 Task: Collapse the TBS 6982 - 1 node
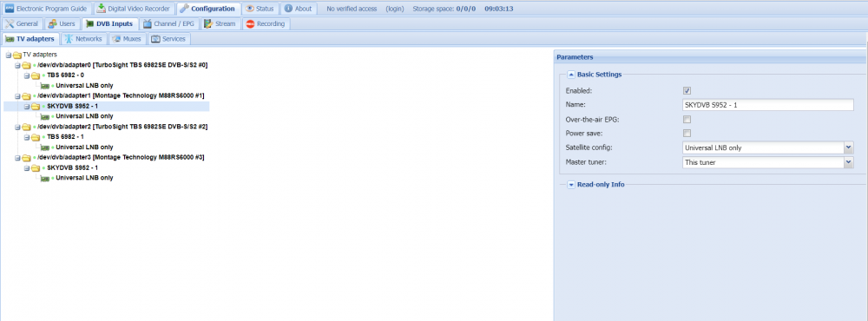pyautogui.click(x=27, y=137)
